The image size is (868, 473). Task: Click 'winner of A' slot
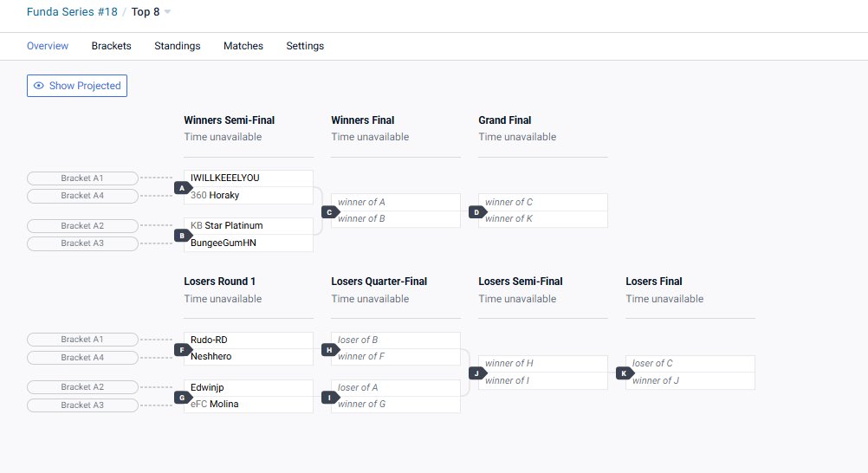[396, 202]
